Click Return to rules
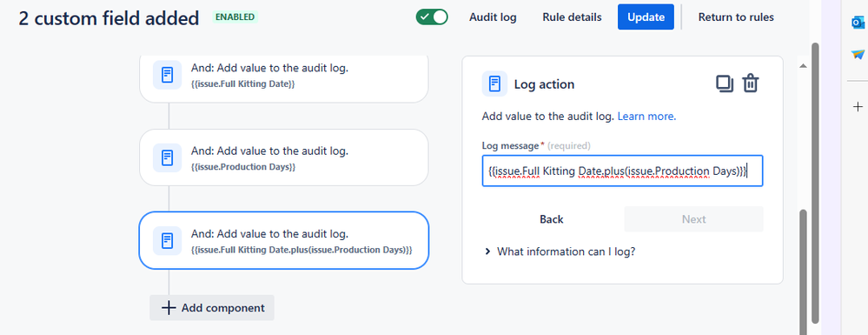The image size is (868, 335). tap(736, 17)
